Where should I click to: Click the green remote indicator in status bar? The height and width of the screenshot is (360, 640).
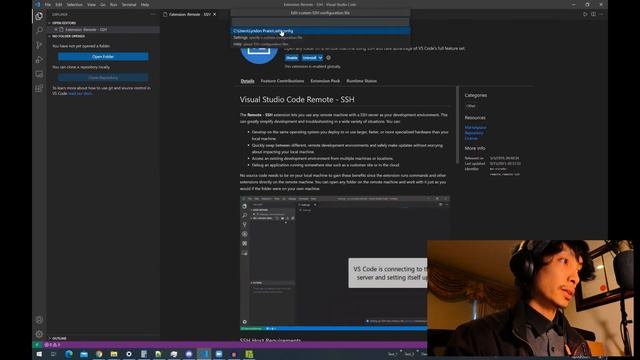(37, 344)
